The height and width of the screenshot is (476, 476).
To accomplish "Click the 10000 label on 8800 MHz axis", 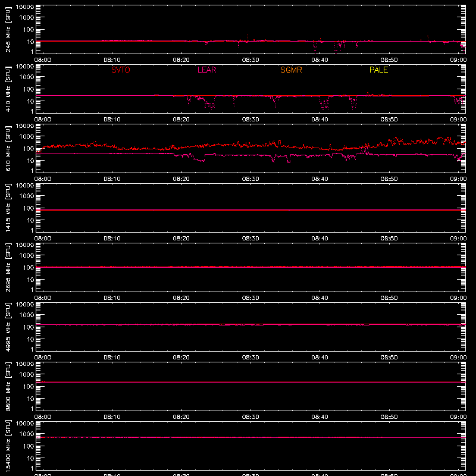I will tap(25, 364).
